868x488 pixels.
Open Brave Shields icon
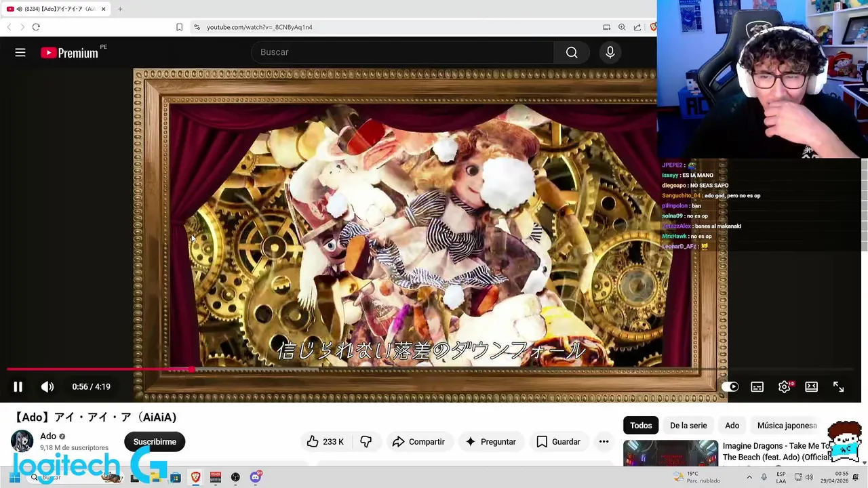pyautogui.click(x=653, y=27)
